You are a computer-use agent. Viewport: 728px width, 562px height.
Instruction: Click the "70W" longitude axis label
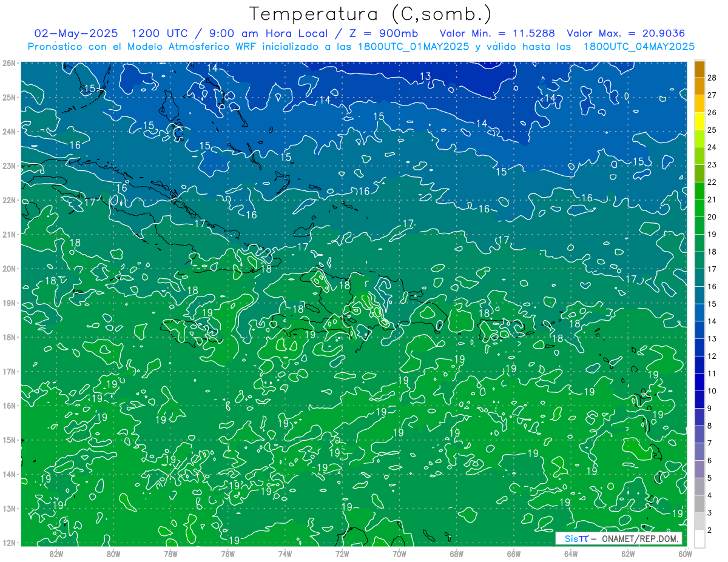coord(399,554)
